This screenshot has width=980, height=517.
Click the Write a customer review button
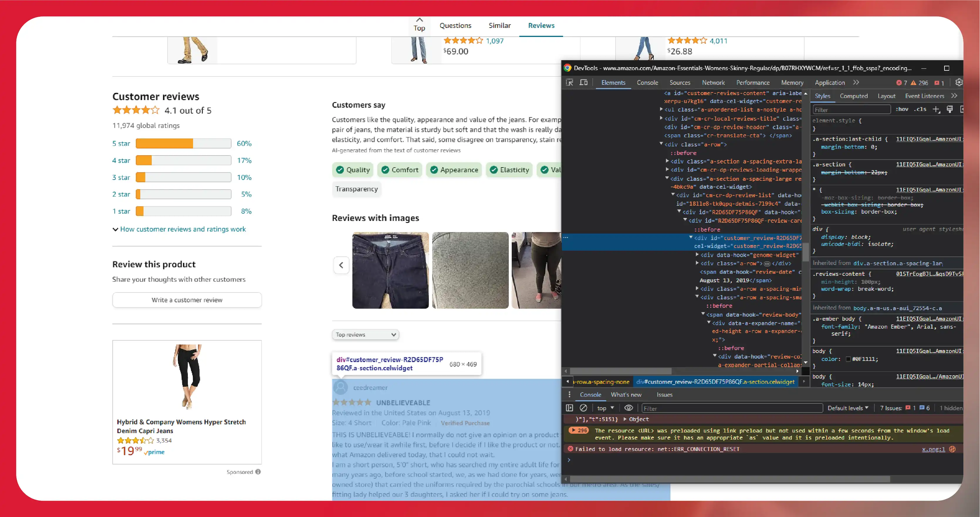tap(187, 299)
